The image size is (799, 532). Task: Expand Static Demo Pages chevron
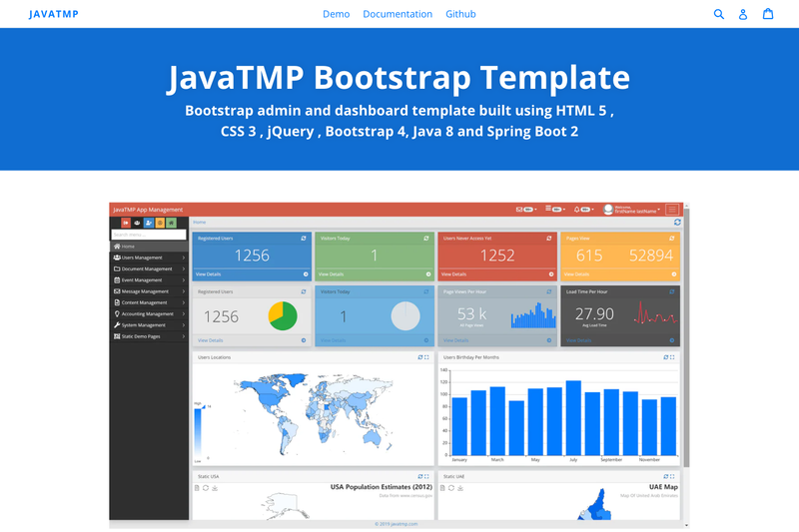click(184, 336)
